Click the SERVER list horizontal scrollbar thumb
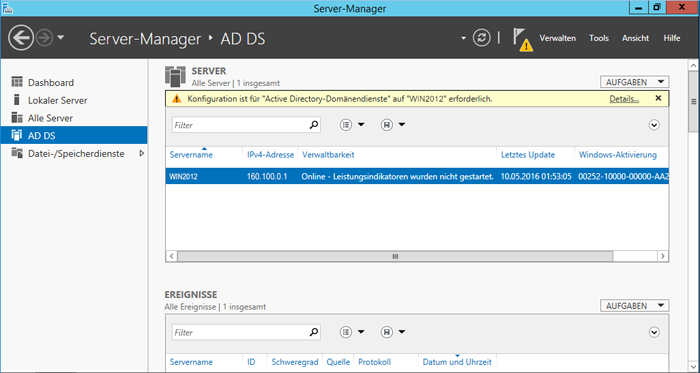This screenshot has height=373, width=700. (x=395, y=256)
